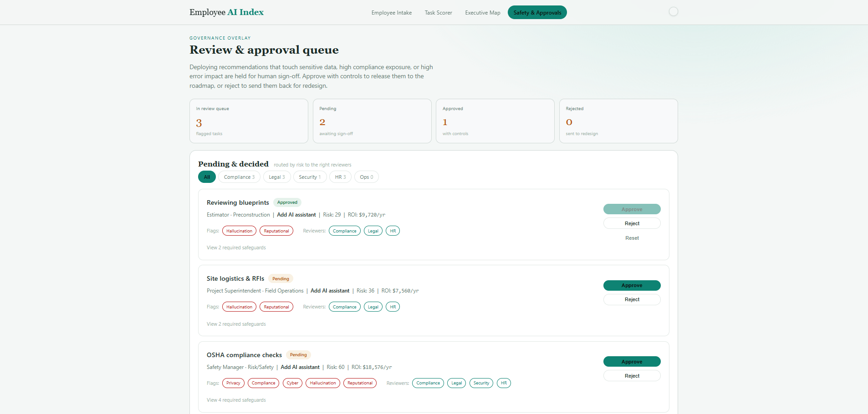Click Legal reviewer on Site logistics & RFIs
Viewport: 868px width, 414px height.
[373, 307]
